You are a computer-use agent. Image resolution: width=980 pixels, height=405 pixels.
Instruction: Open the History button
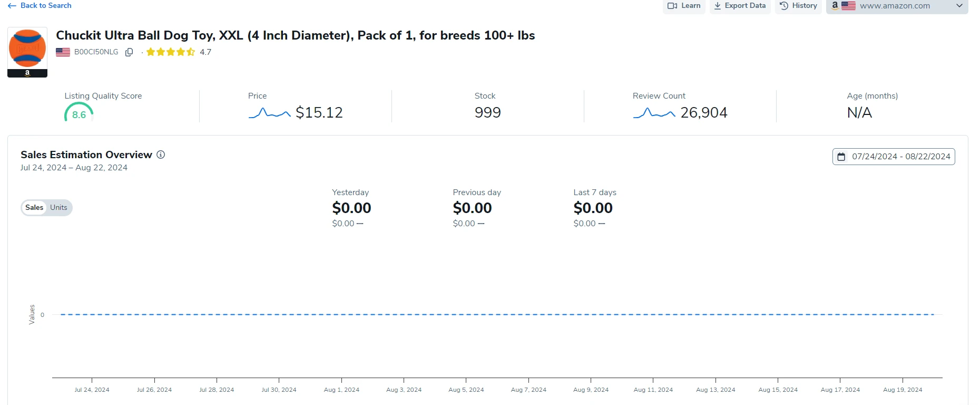coord(798,6)
